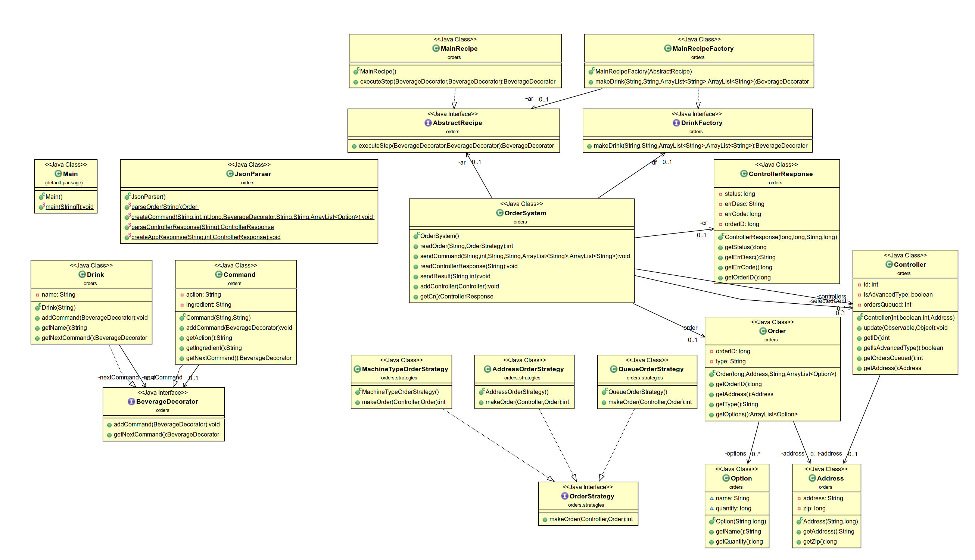
Task: Click the -controllers association label
Action: tap(832, 296)
